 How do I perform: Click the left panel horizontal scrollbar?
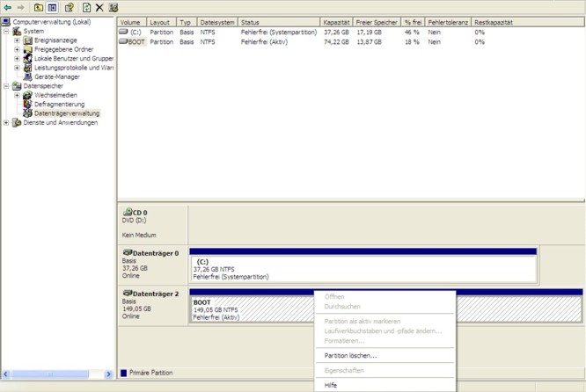click(x=57, y=374)
